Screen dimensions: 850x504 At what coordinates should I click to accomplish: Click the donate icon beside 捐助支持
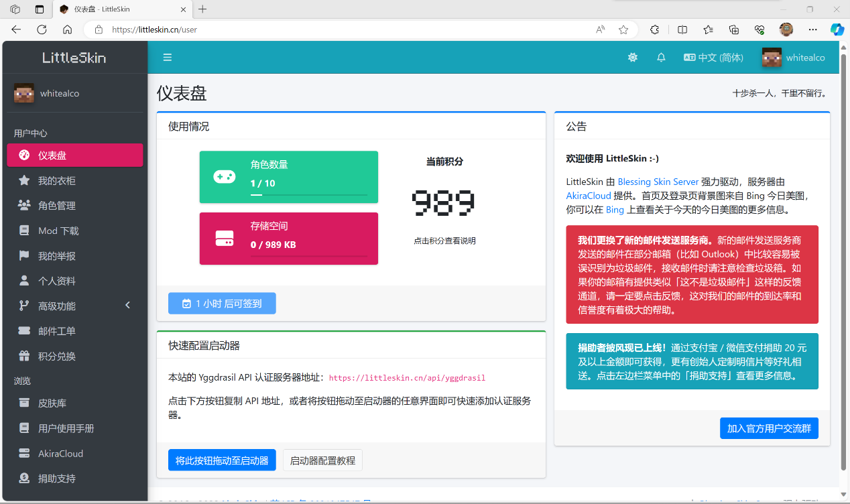[x=24, y=479]
